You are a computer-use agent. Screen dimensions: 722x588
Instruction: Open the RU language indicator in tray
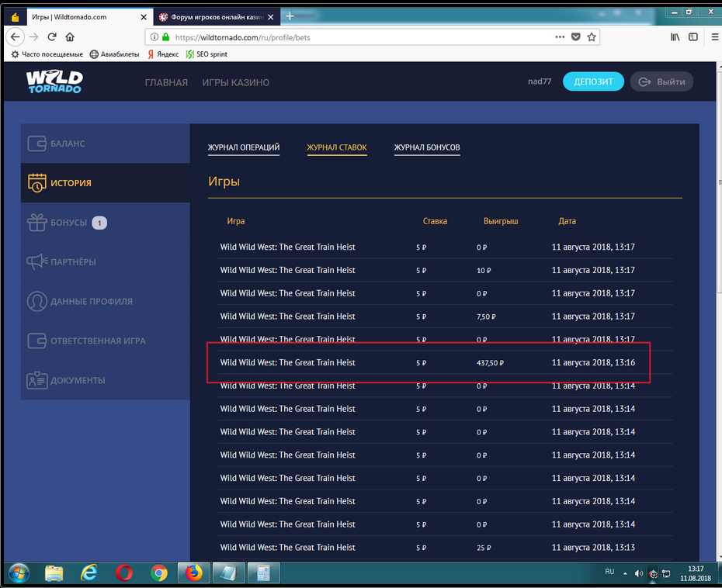click(x=609, y=572)
